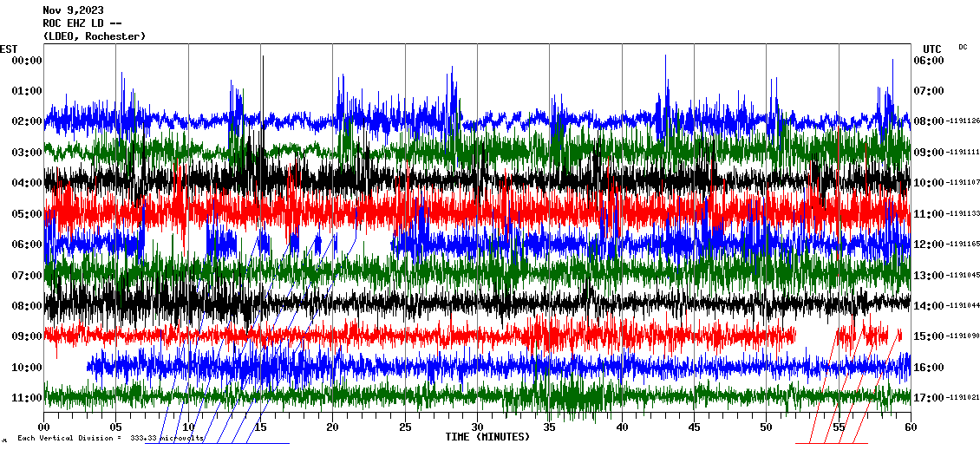The image size is (980, 450).
Task: Select the 16:00 UTC row label
Action: tap(928, 368)
